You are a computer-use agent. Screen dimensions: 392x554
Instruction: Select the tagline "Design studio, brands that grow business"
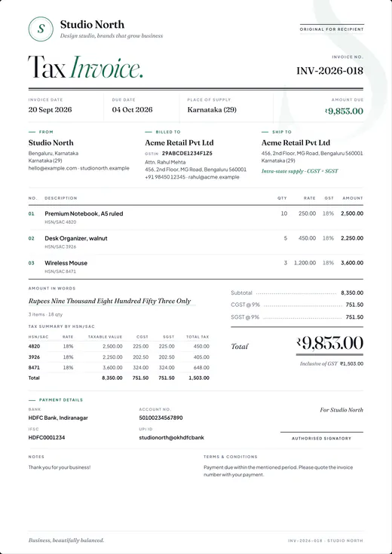tap(112, 35)
